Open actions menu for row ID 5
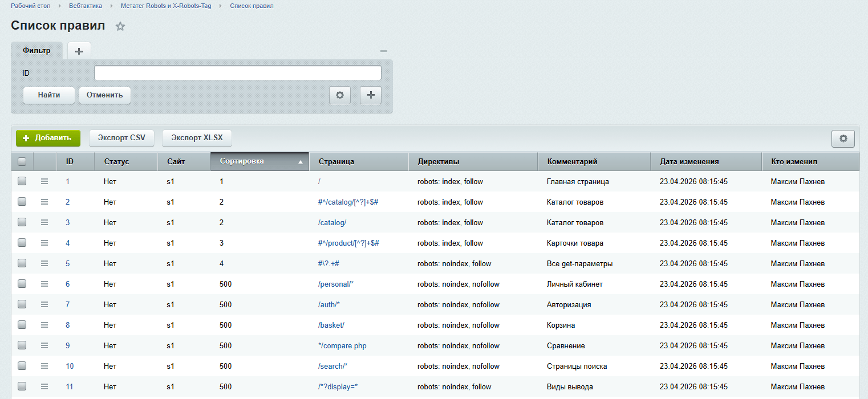The width and height of the screenshot is (868, 399). 44,263
